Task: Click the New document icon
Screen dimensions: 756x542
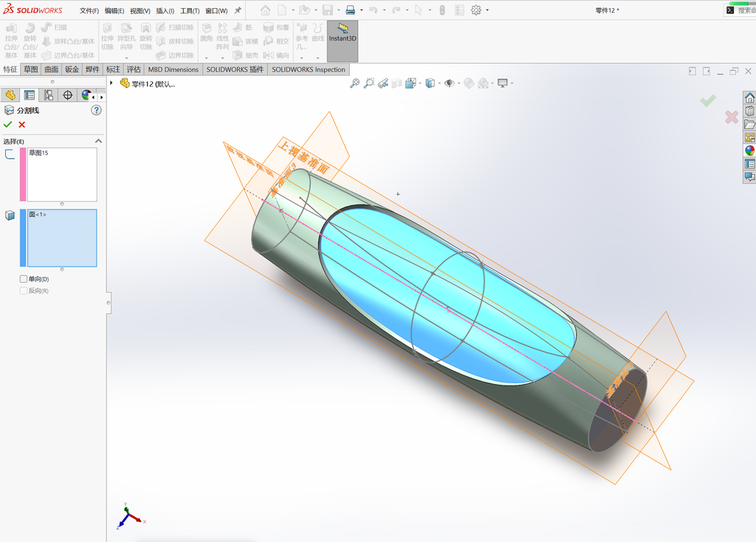Action: pos(282,10)
